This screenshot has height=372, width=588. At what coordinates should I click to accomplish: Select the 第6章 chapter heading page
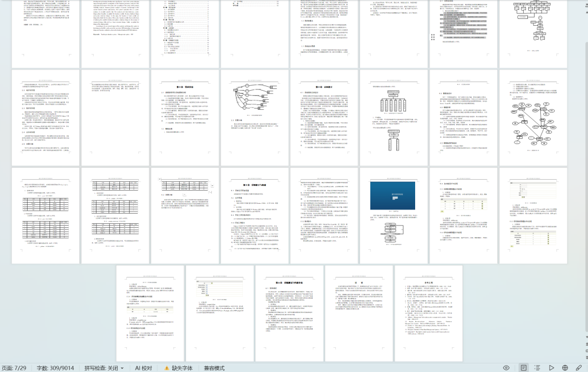[289, 313]
